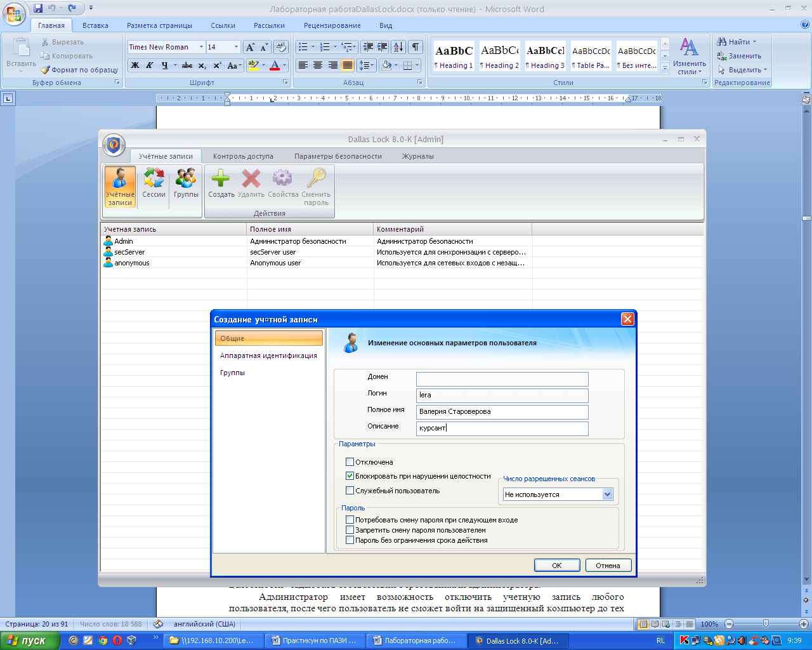Enable the Служебный пользователь checkbox
Screen dimensions: 812x650
point(350,491)
